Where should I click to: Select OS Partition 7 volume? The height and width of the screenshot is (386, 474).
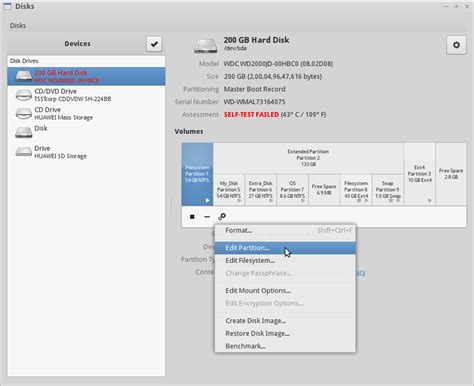(x=292, y=190)
